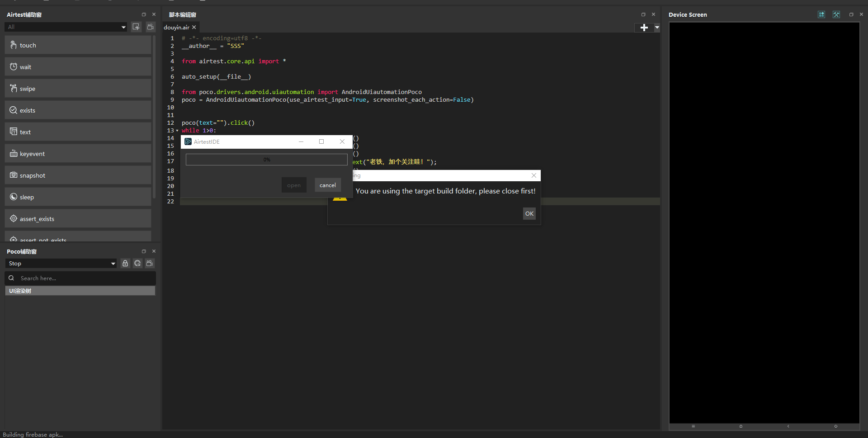
Task: Toggle Airtest selection capture mode icon
Action: pos(136,27)
